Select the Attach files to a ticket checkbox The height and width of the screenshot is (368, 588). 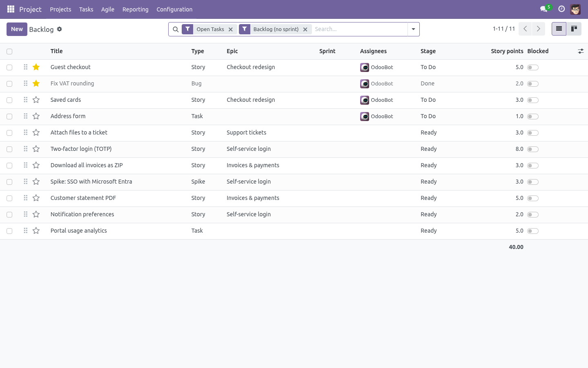coord(9,133)
